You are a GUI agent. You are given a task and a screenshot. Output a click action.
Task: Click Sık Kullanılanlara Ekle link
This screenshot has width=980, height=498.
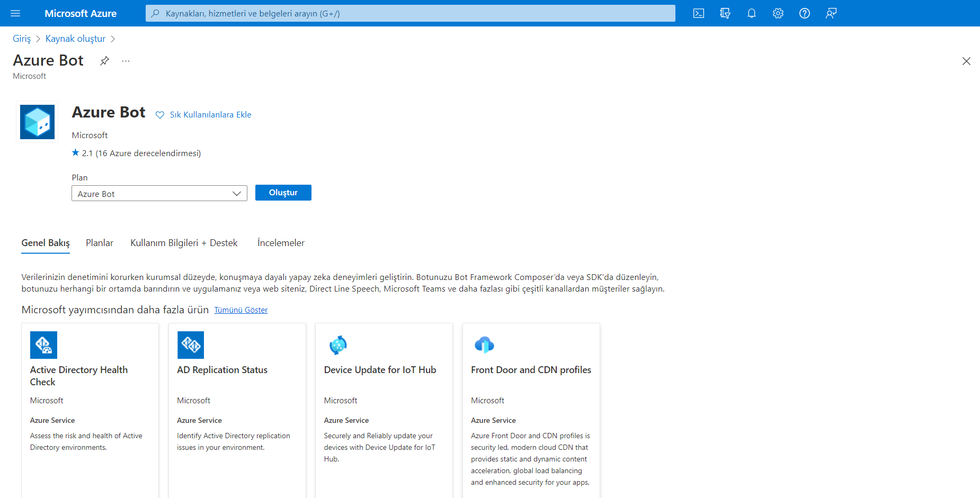coord(210,115)
